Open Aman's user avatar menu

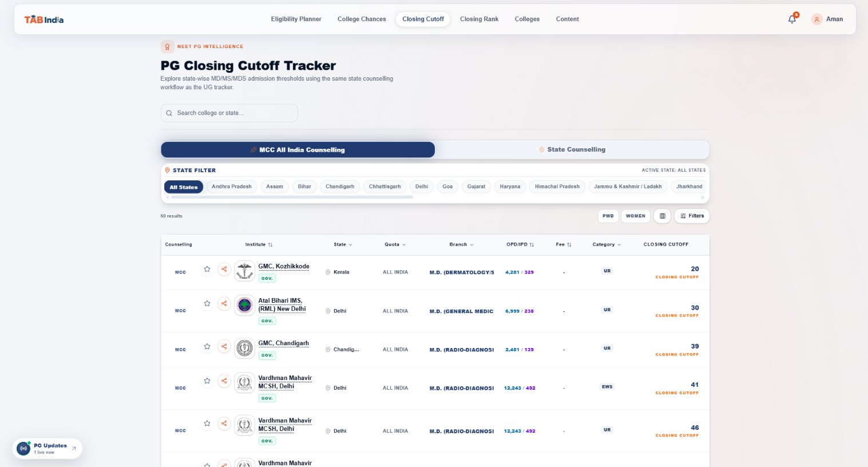(817, 19)
